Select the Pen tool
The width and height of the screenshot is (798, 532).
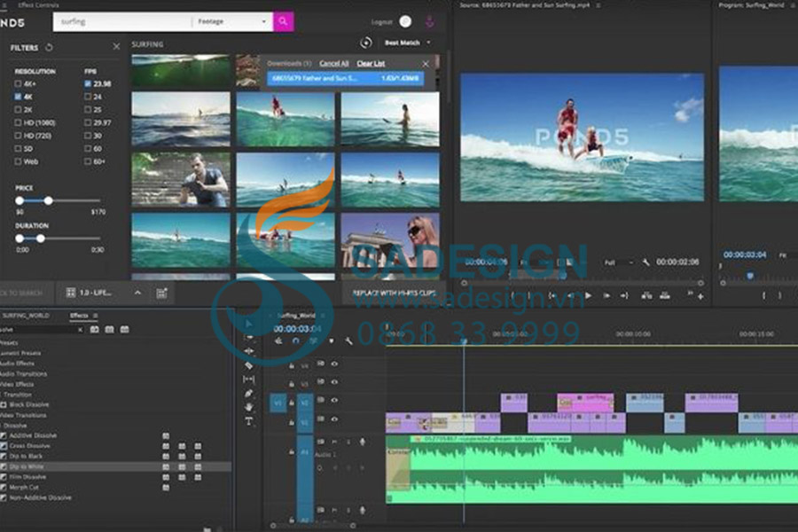249,393
